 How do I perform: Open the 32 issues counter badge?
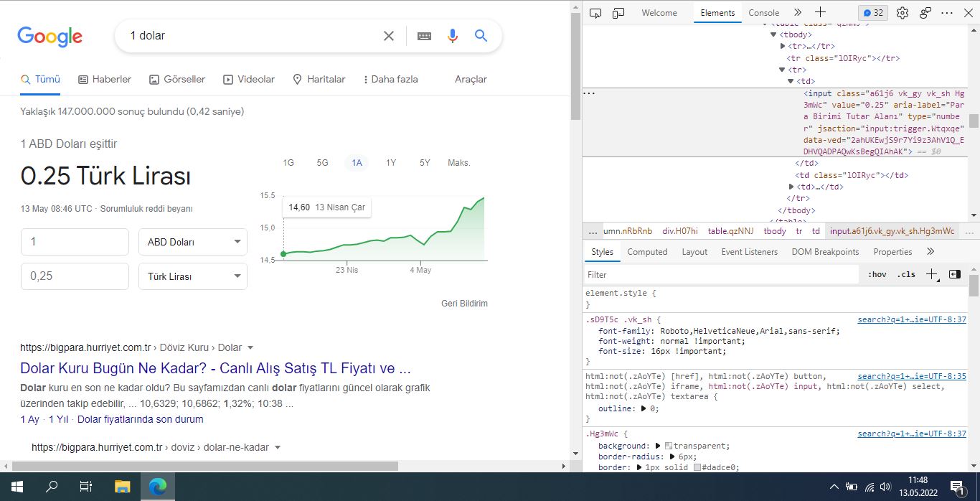coord(872,13)
